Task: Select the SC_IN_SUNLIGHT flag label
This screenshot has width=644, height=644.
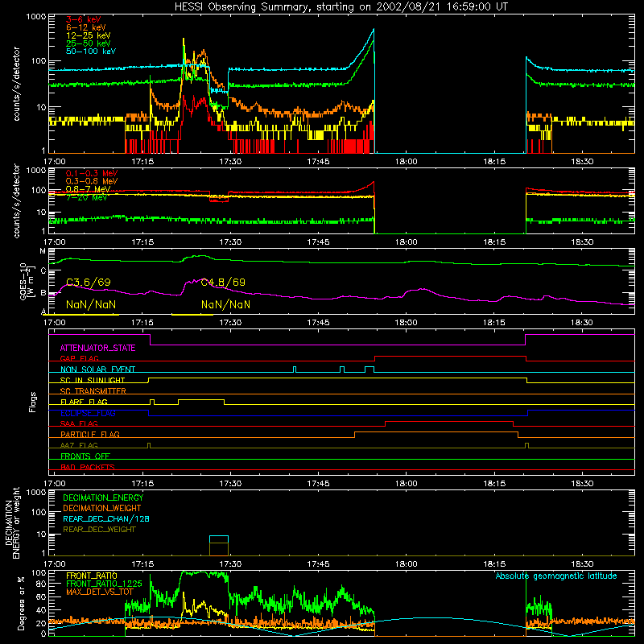Action: click(93, 380)
